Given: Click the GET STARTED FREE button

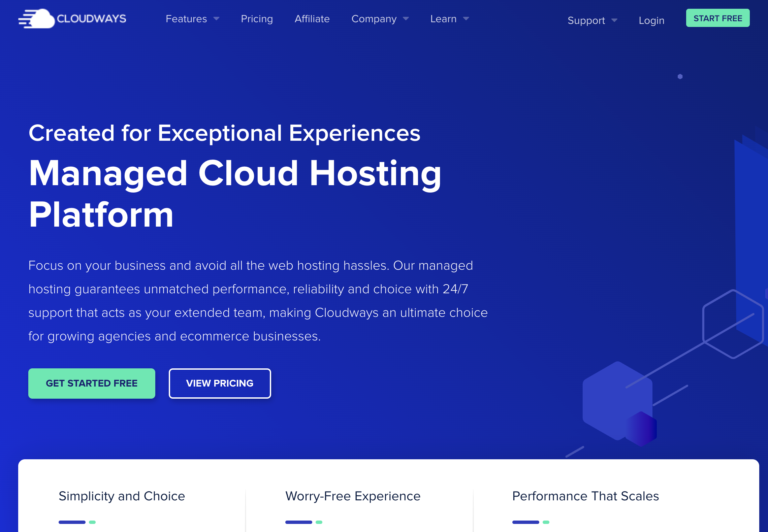Looking at the screenshot, I should (x=92, y=383).
